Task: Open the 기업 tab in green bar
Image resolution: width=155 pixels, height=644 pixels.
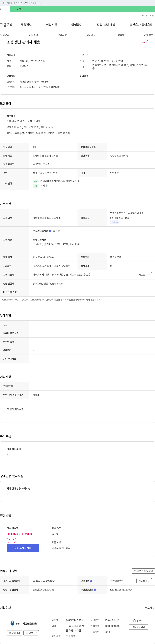Action: (19, 9)
